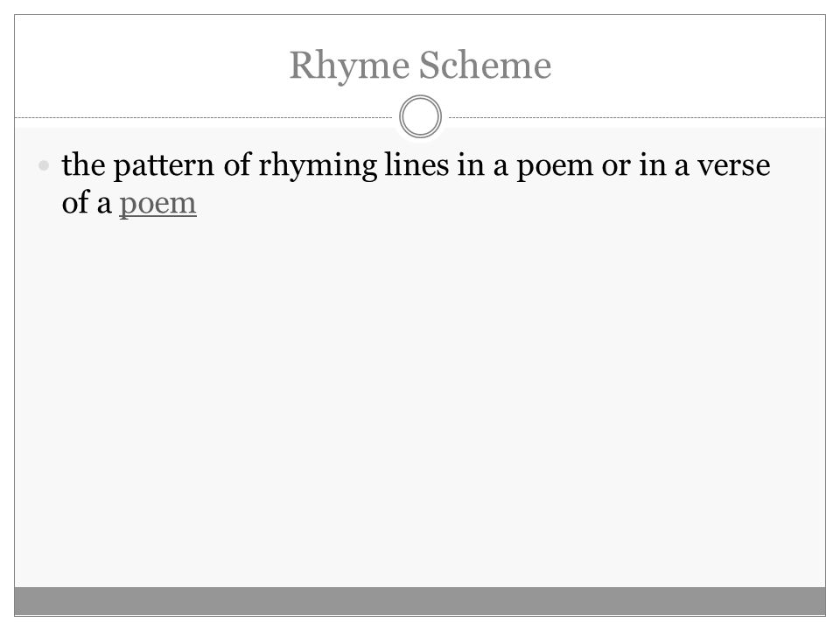Click the bullet point marker
840x630 pixels.
click(44, 165)
